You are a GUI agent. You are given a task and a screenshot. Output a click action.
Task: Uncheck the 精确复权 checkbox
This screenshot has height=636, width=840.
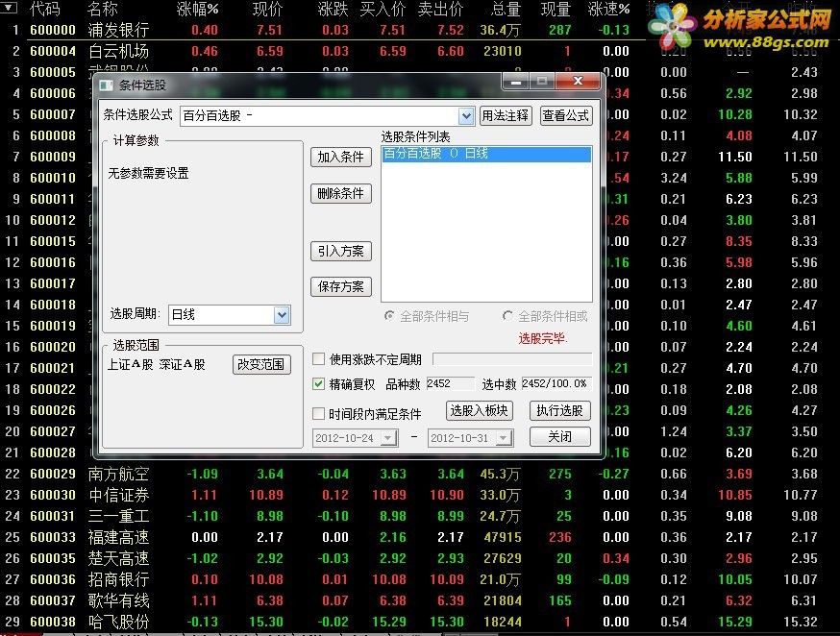point(318,383)
